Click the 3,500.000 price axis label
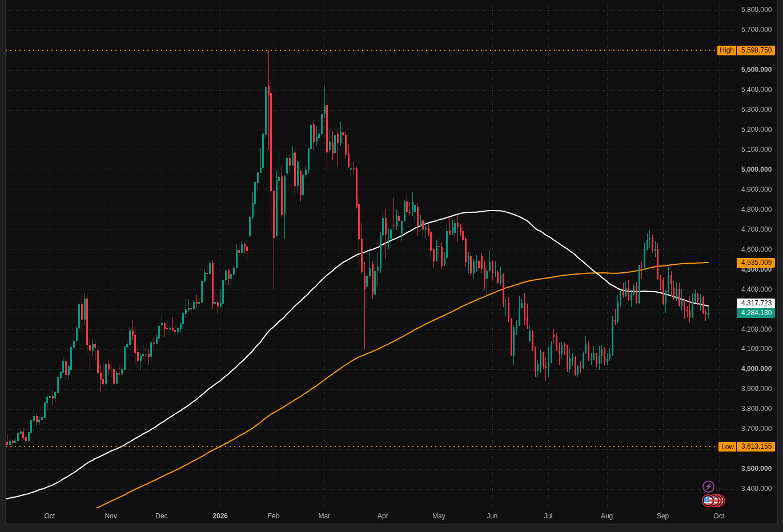The image size is (783, 532). [756, 469]
